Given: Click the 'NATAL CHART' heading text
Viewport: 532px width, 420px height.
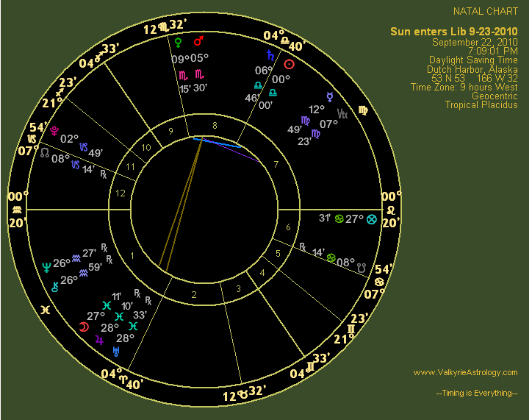Looking at the screenshot, I should tap(485, 12).
